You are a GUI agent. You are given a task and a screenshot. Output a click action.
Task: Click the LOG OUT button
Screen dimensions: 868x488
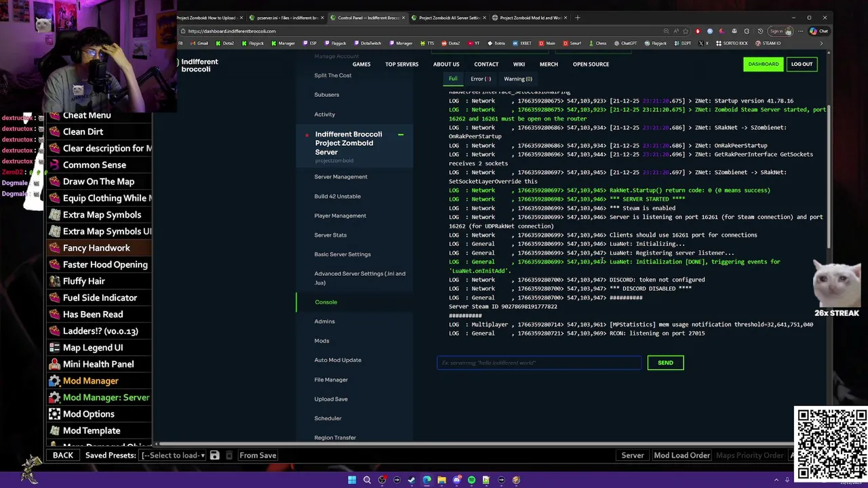[x=802, y=64]
